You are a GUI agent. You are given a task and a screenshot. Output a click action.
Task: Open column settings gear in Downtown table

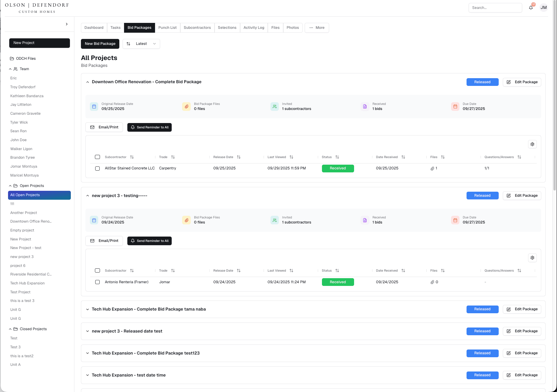point(532,144)
